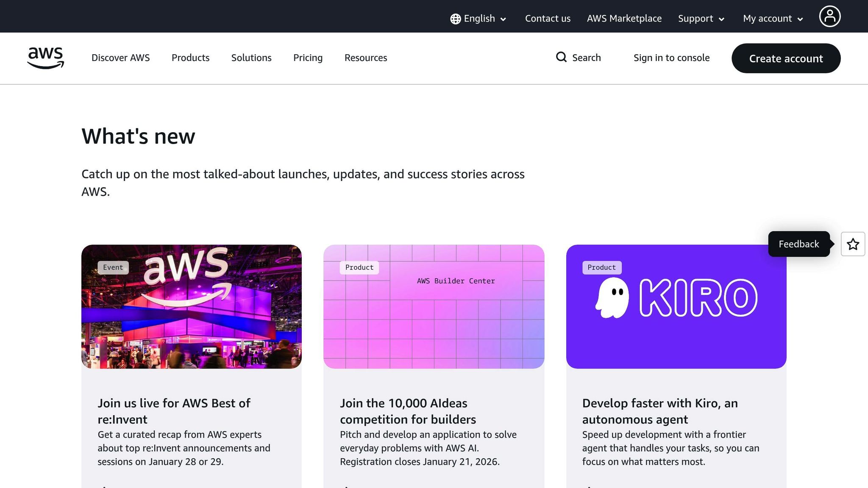Select Pricing in navigation bar
The image size is (868, 488).
tap(308, 58)
